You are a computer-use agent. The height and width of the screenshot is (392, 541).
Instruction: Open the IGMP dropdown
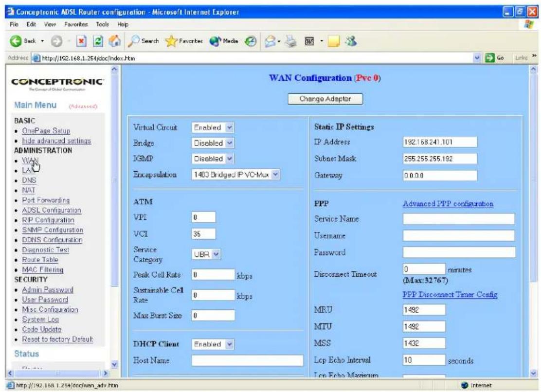[213, 159]
